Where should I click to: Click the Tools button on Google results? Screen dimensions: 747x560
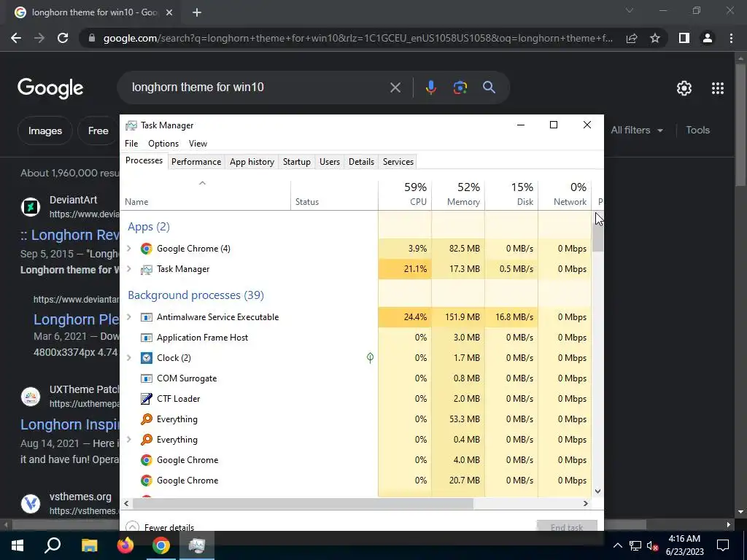[x=697, y=130]
